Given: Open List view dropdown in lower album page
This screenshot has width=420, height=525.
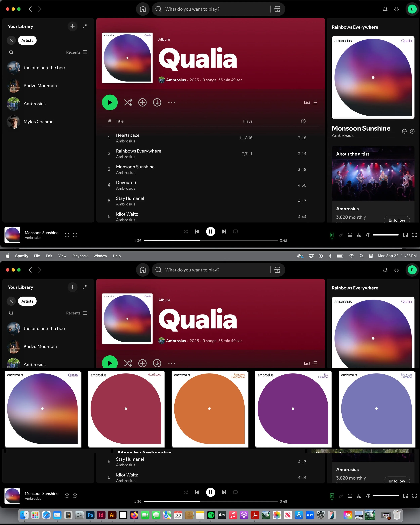Looking at the screenshot, I should click(310, 363).
